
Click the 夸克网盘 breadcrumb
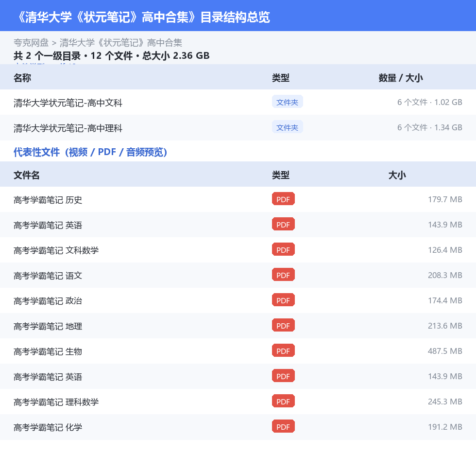coord(31,43)
